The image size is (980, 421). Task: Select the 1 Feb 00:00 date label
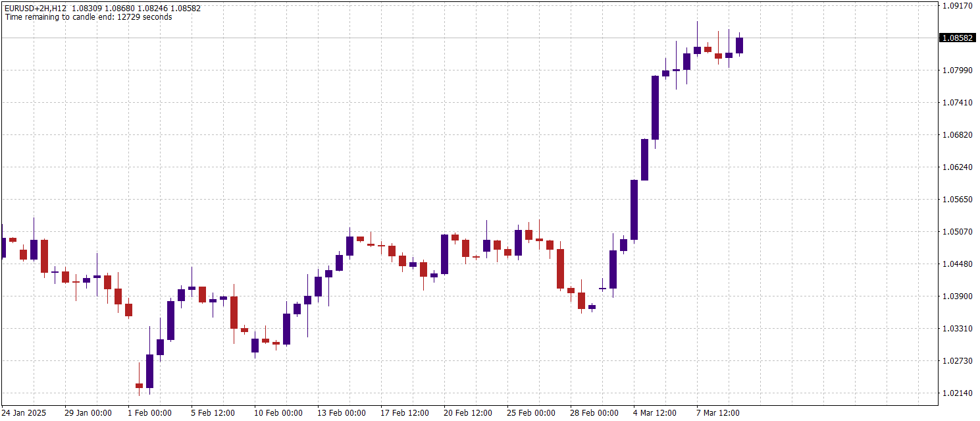coord(149,413)
